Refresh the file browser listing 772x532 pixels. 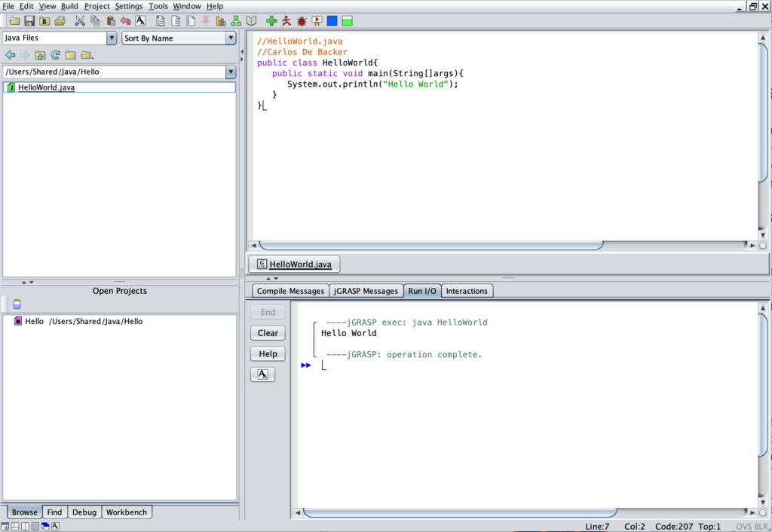(56, 55)
